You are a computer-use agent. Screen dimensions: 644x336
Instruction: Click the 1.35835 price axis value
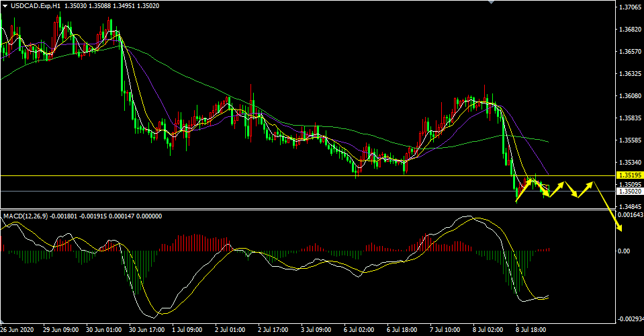[631, 118]
